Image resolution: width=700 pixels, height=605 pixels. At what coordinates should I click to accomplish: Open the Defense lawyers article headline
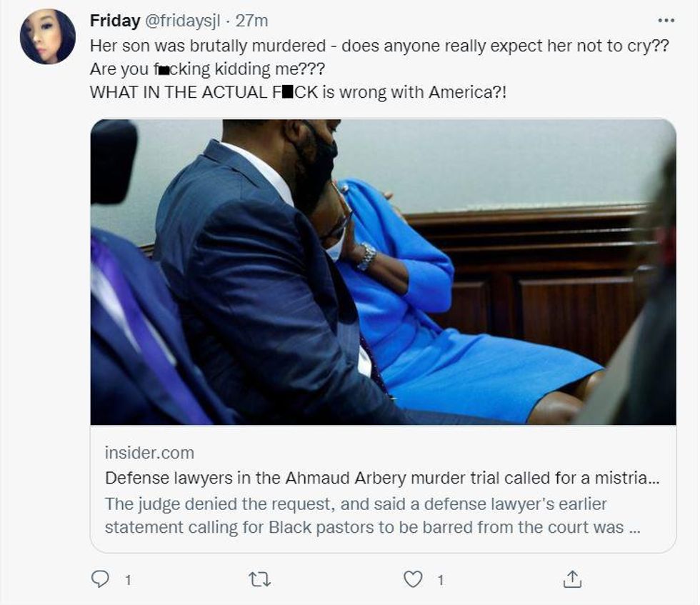(x=381, y=479)
